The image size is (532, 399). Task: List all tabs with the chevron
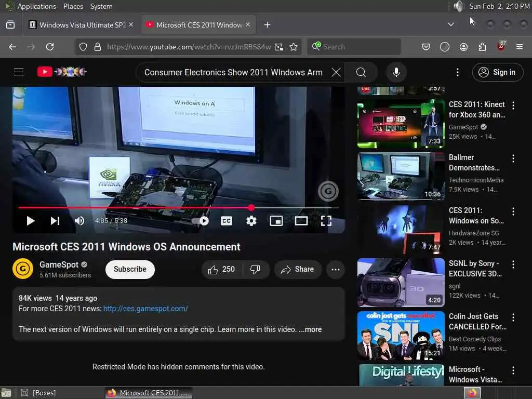[450, 24]
